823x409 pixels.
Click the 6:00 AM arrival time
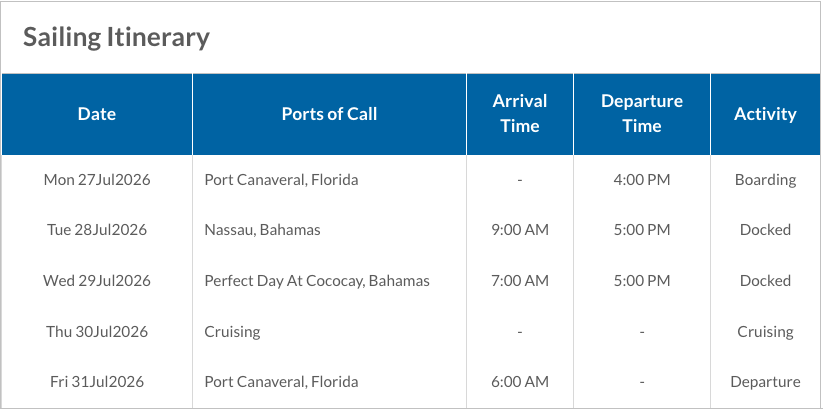[520, 382]
